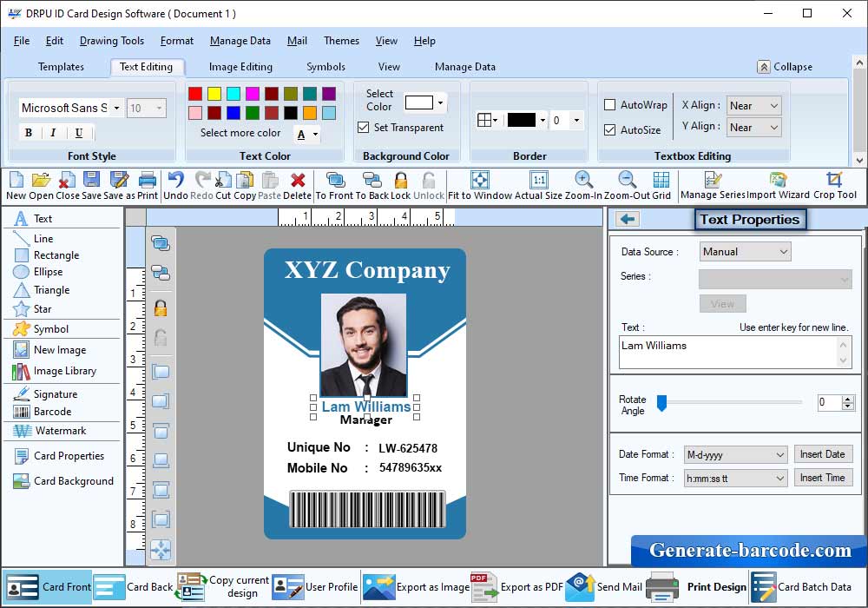This screenshot has width=868, height=608.
Task: Switch to the Symbols ribbon tab
Action: point(325,67)
